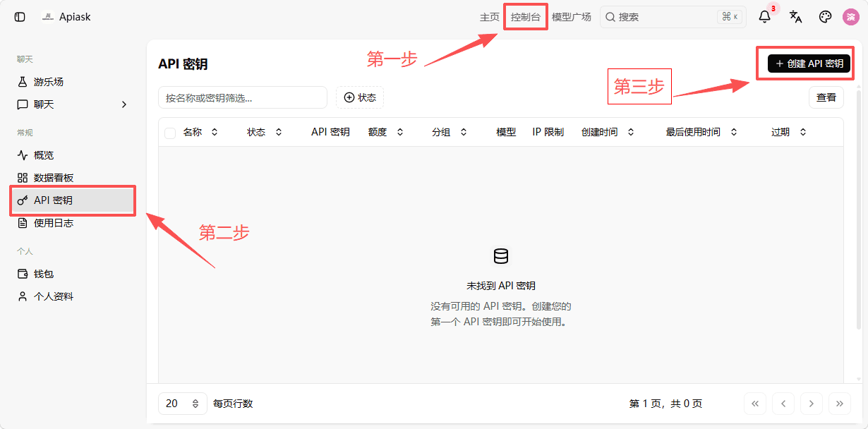Open 模型广场 in top navigation
This screenshot has width=868, height=429.
[572, 17]
